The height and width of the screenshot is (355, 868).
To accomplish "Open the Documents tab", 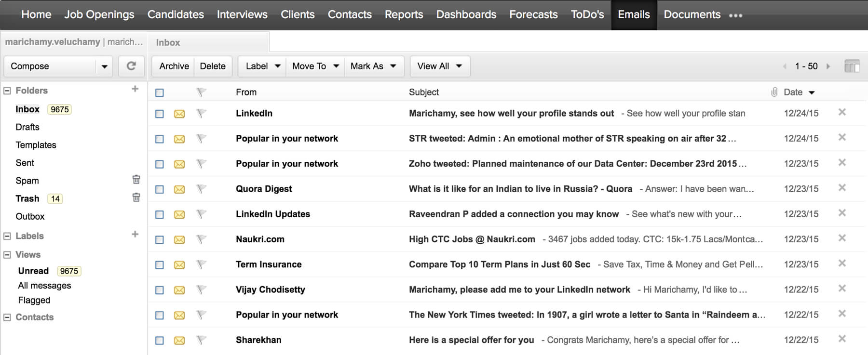I will 692,14.
